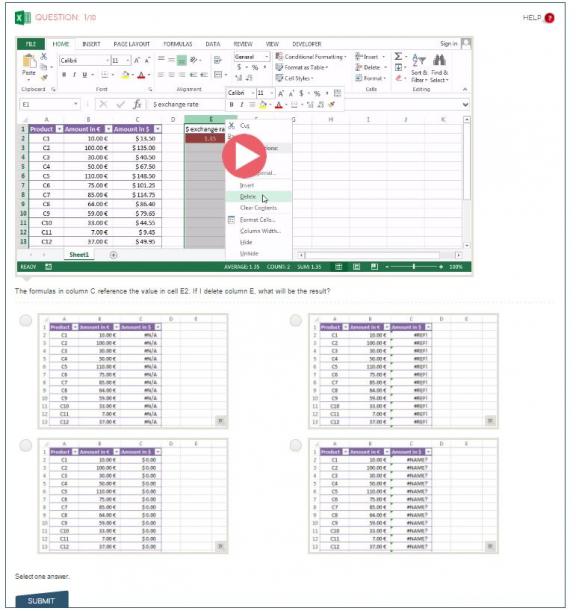Click the Find & Select binoculars icon
Screen dimensions: 576x611
tap(439, 60)
